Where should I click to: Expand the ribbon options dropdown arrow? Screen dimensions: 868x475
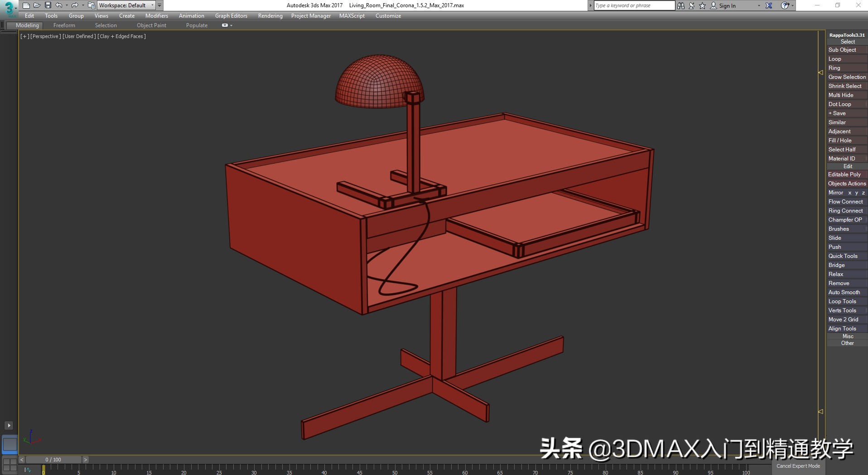click(231, 25)
